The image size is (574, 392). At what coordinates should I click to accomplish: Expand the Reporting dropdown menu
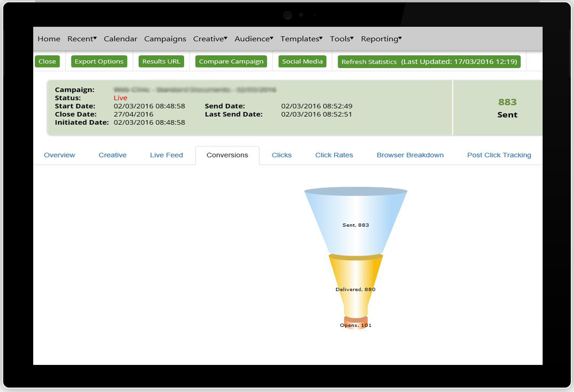pyautogui.click(x=381, y=39)
